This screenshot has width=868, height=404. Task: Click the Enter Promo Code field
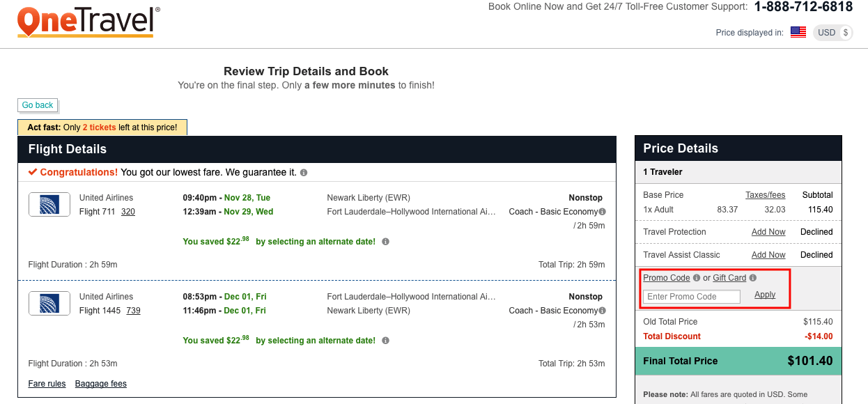point(692,297)
